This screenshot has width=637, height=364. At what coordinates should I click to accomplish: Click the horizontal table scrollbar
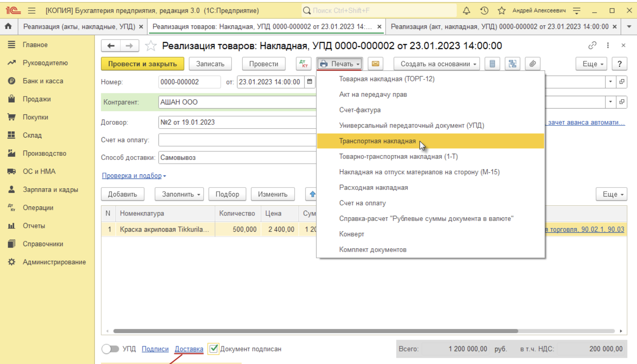point(315,331)
